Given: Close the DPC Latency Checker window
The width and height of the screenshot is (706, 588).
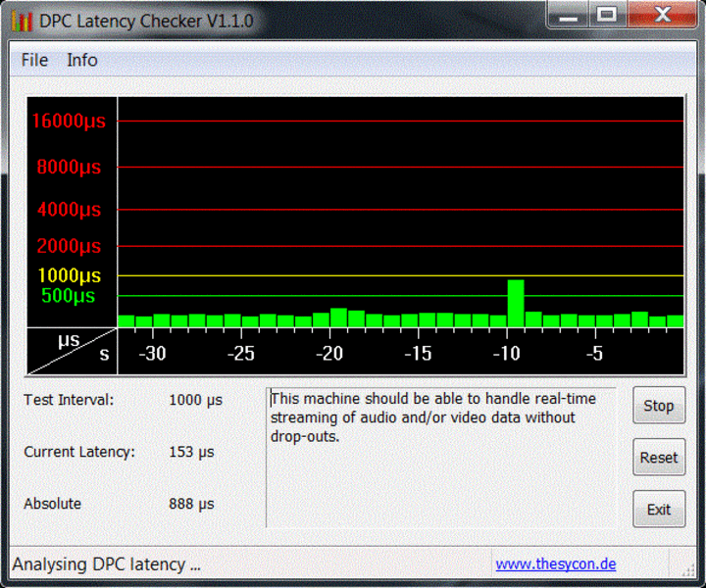Looking at the screenshot, I should pyautogui.click(x=662, y=16).
